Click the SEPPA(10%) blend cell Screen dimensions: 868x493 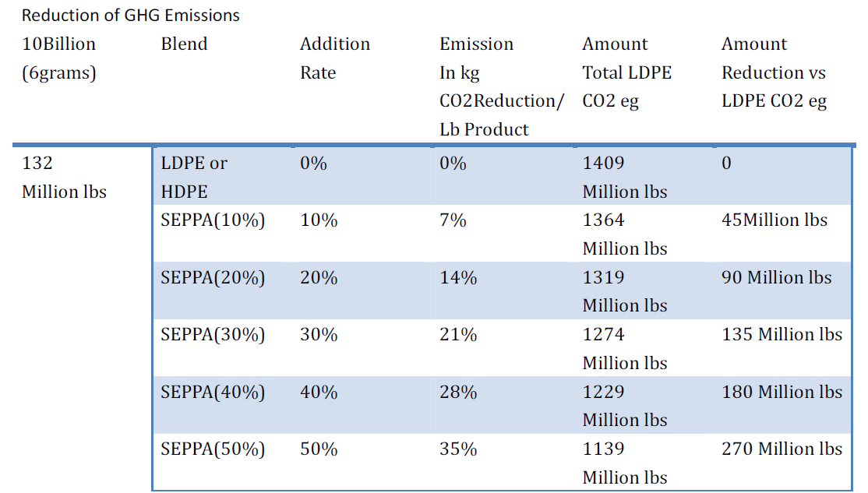(x=213, y=220)
